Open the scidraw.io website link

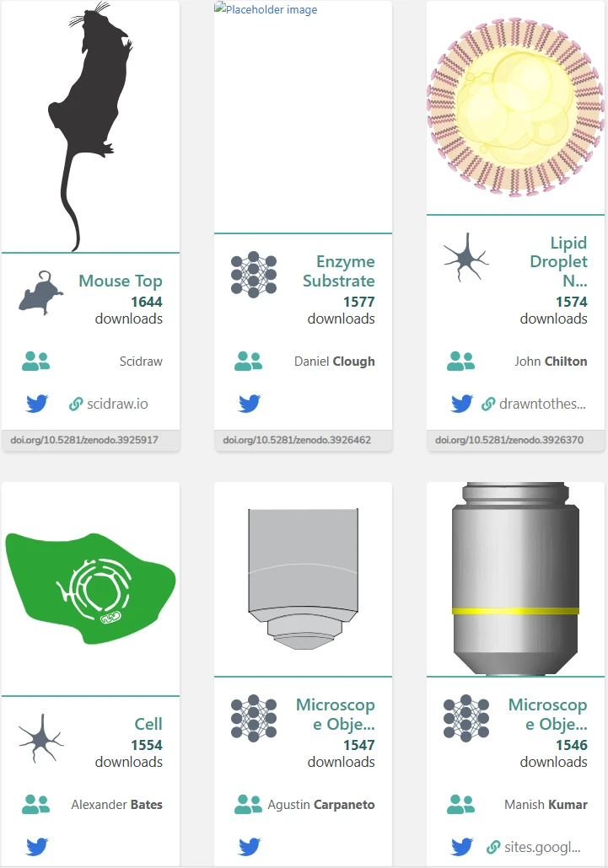pyautogui.click(x=109, y=405)
